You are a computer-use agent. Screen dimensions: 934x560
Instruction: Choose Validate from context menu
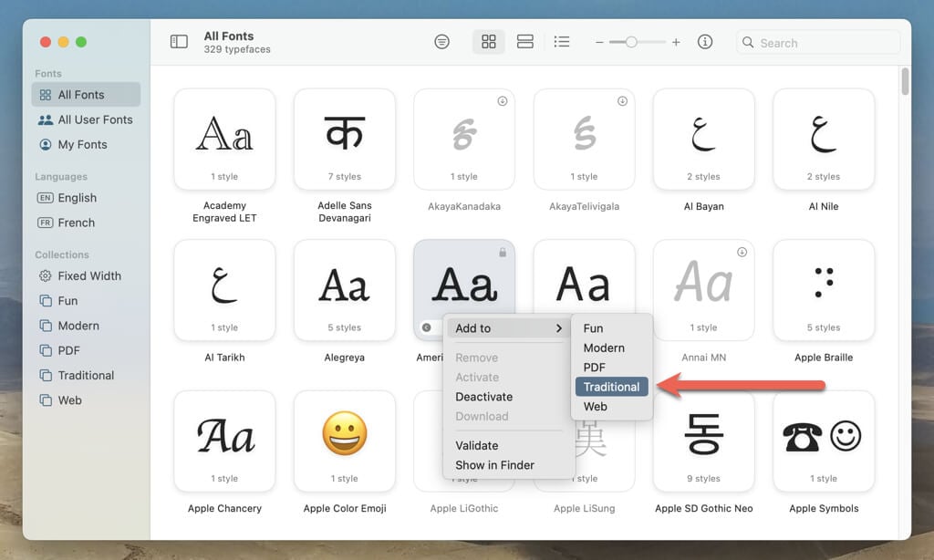point(508,446)
